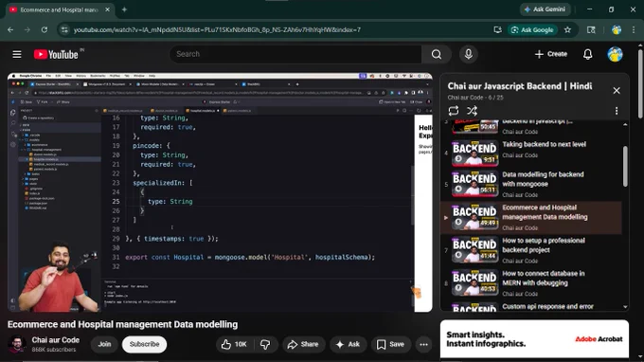Click the Ask AI button
Screen dimensions: 644x362
click(x=348, y=344)
